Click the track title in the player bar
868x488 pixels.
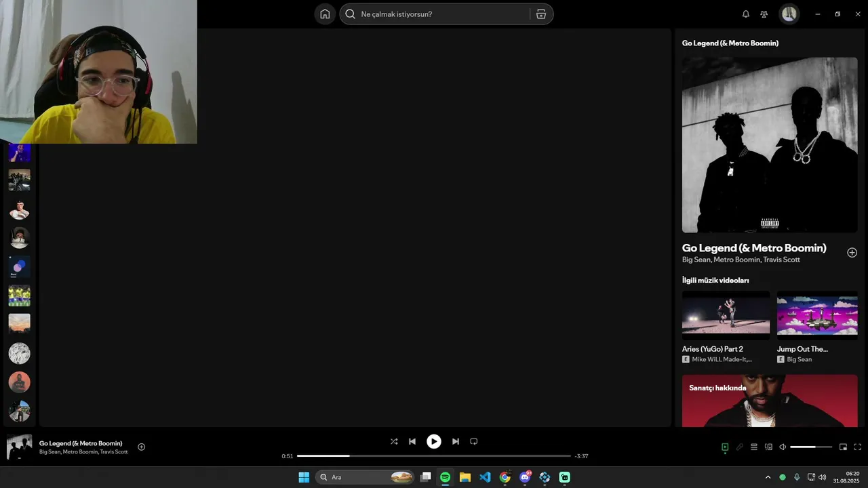click(x=81, y=443)
